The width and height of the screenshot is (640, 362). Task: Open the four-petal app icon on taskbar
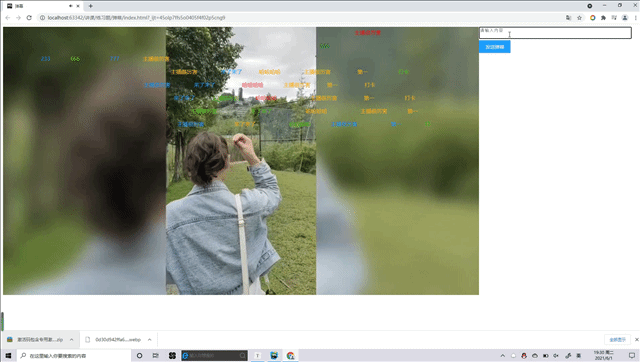pyautogui.click(x=172, y=355)
